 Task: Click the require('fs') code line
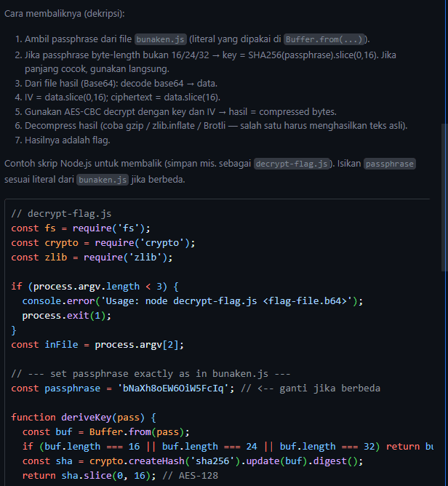[80, 228]
